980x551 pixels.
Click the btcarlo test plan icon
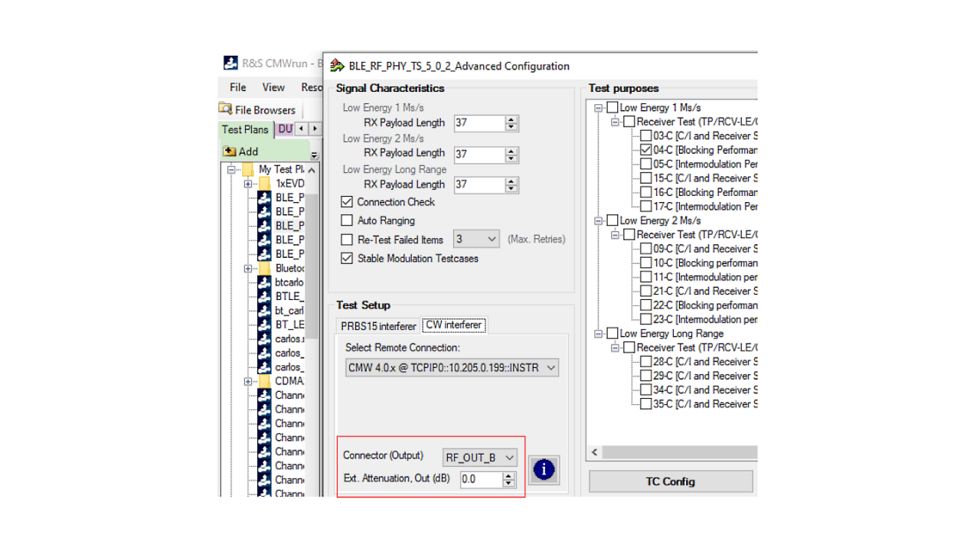click(x=264, y=282)
